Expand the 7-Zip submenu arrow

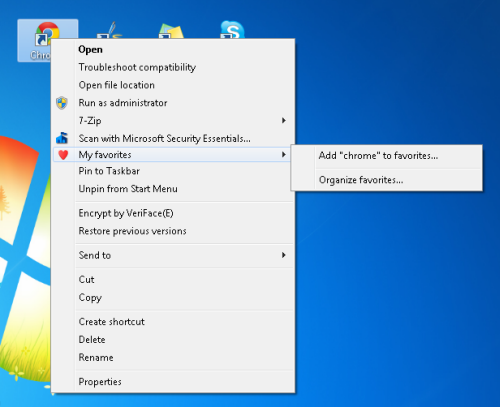(284, 120)
